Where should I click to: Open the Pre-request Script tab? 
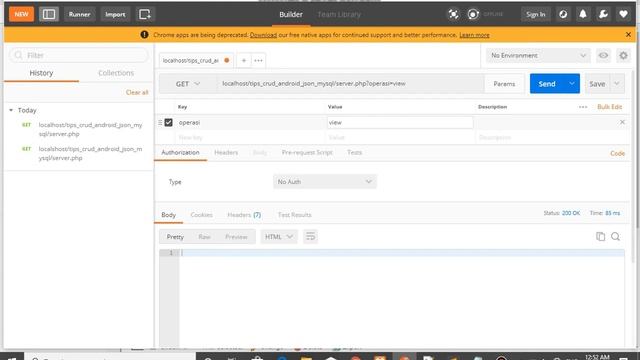tap(307, 152)
